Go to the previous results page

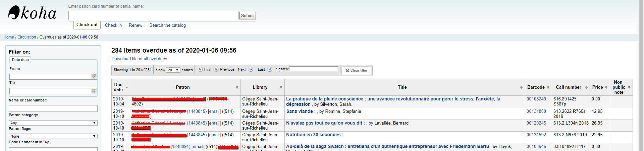coord(224,70)
